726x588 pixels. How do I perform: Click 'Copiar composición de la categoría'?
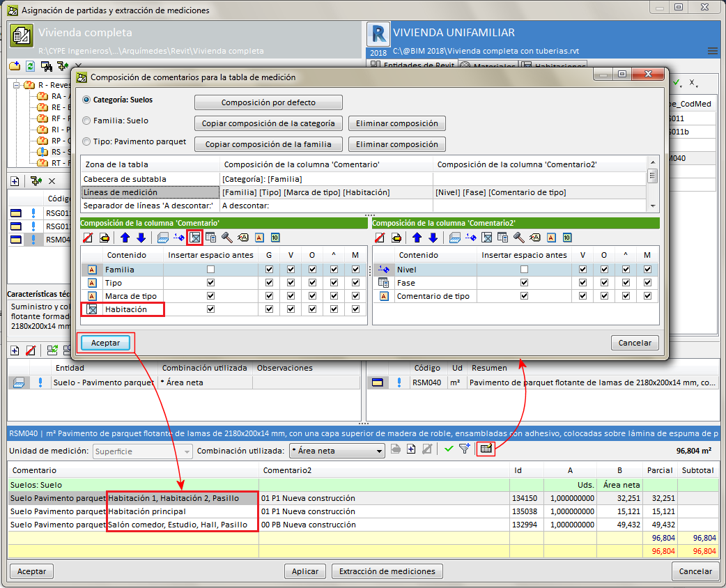point(268,123)
